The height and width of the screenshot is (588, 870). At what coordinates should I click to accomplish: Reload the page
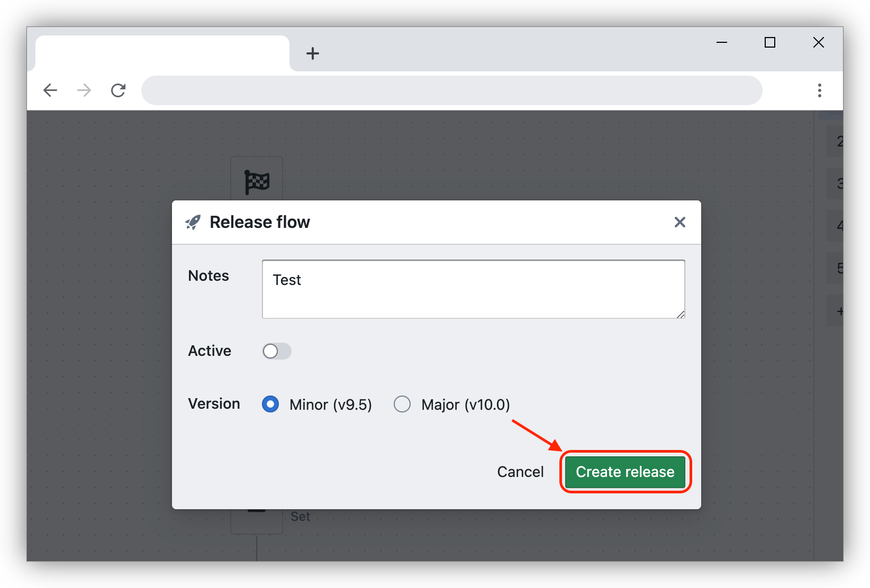coord(118,90)
